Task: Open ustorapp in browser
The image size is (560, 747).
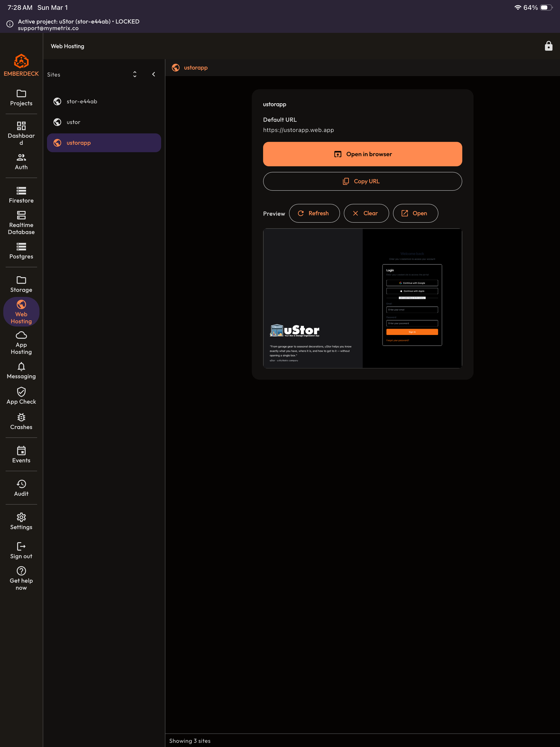Action: 363,154
